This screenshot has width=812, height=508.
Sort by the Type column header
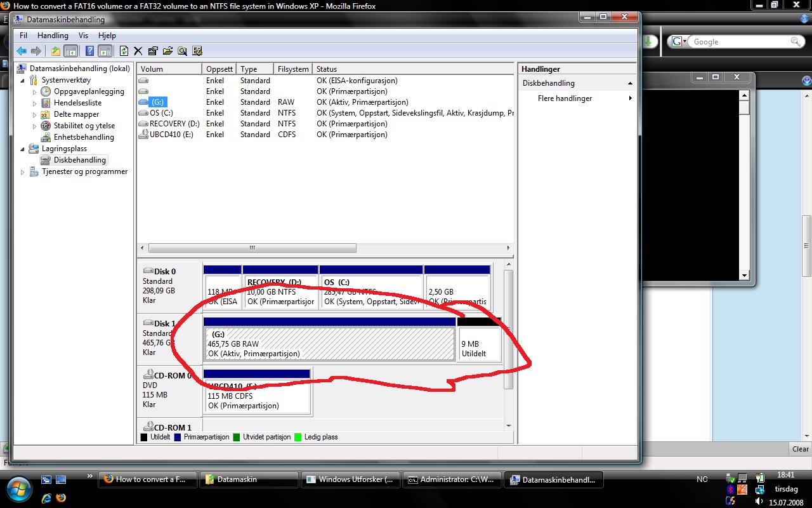(x=256, y=69)
